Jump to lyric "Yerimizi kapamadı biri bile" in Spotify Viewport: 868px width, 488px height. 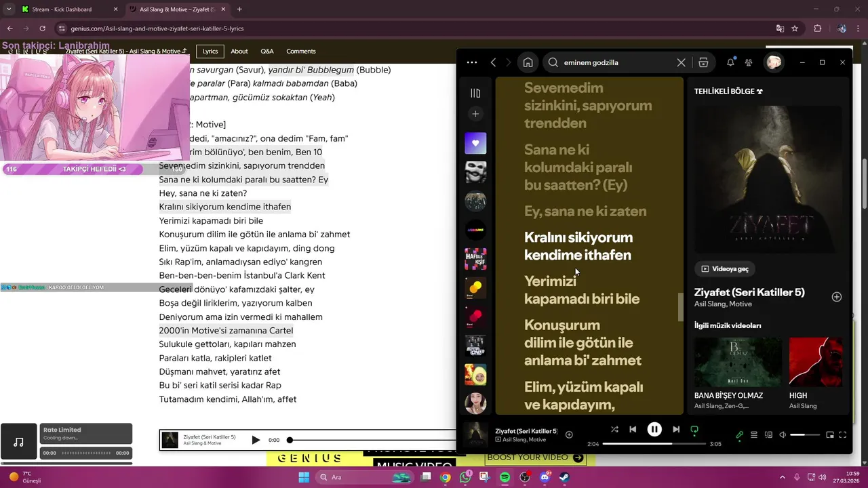coord(582,290)
